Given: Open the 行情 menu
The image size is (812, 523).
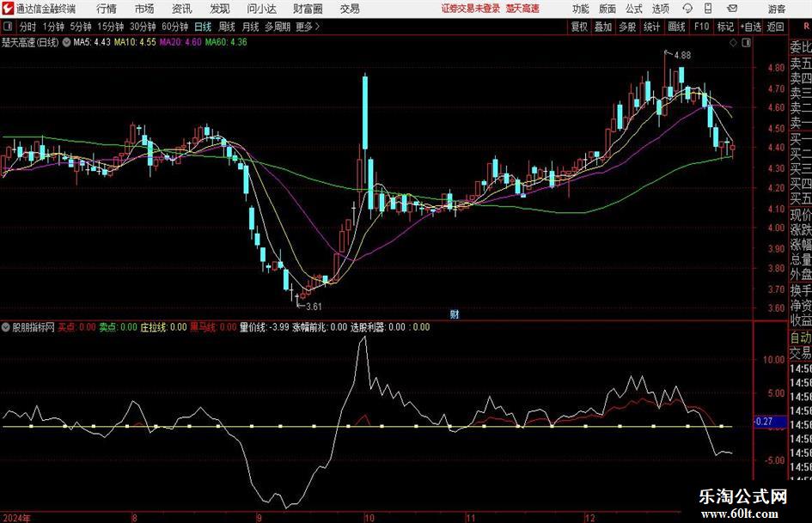Looking at the screenshot, I should [107, 9].
